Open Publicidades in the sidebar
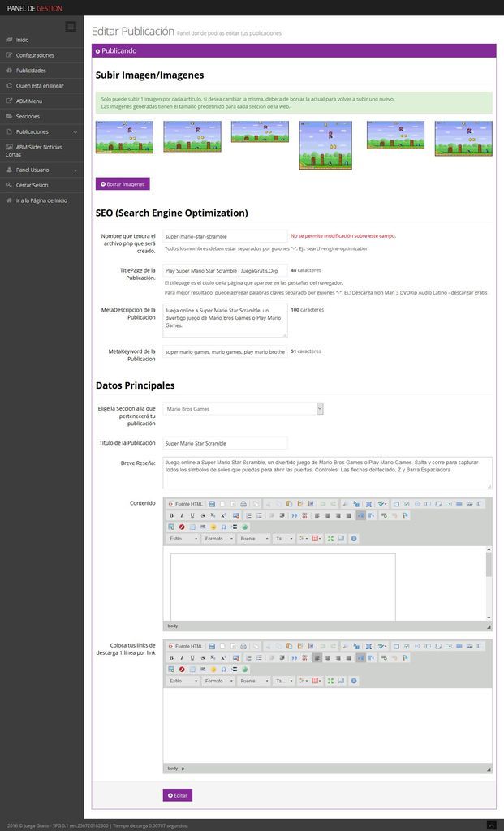 pos(42,71)
